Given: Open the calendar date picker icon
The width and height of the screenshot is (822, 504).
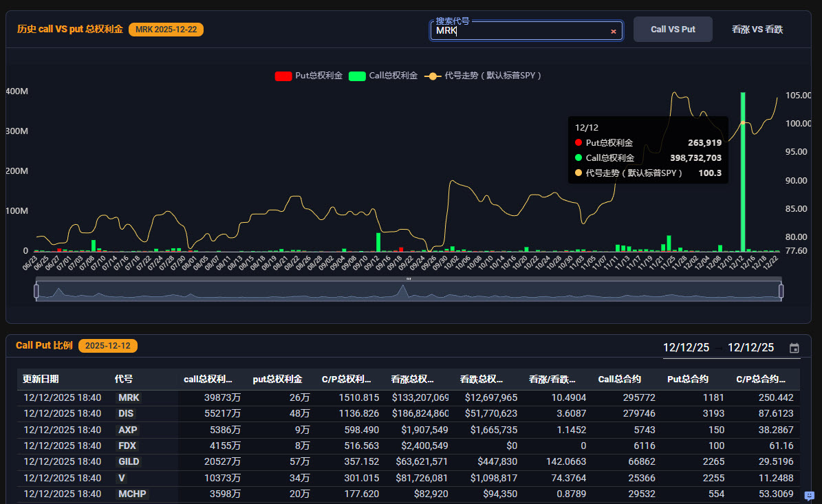Looking at the screenshot, I should (794, 348).
